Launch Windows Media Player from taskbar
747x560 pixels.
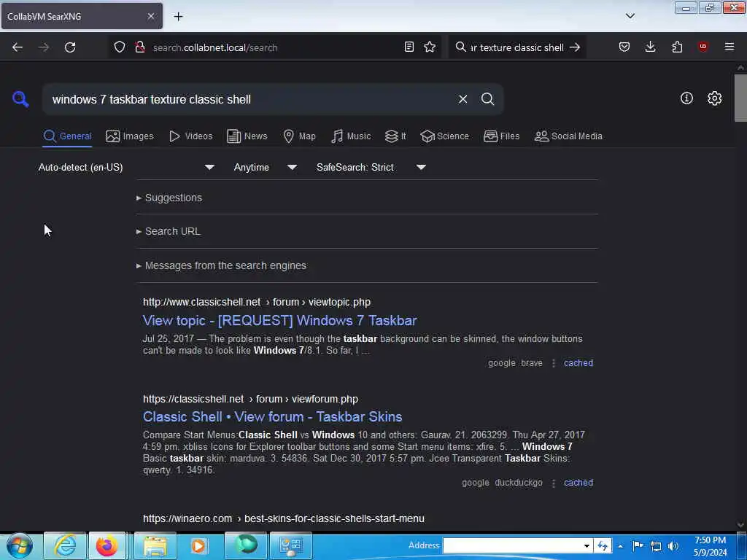click(198, 545)
